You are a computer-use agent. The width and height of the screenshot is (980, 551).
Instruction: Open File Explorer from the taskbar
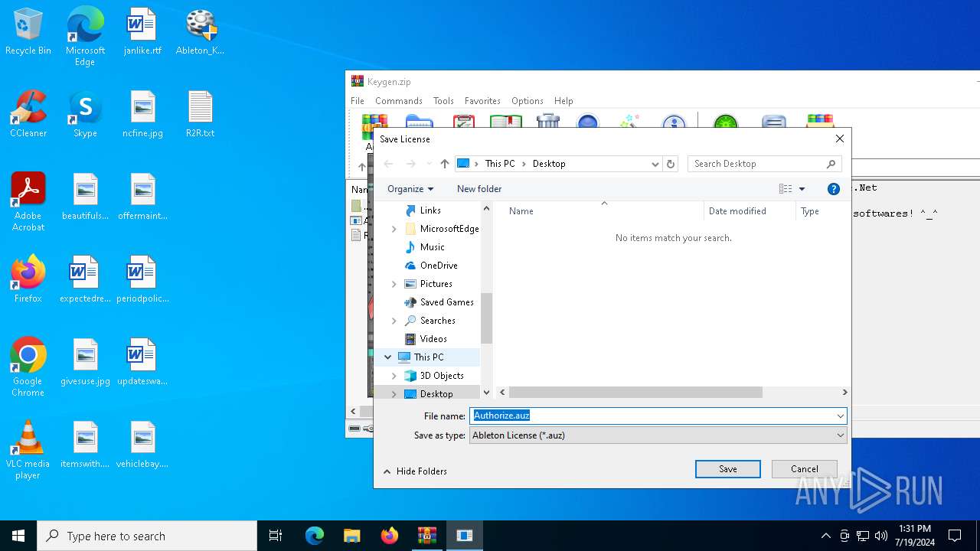(351, 536)
